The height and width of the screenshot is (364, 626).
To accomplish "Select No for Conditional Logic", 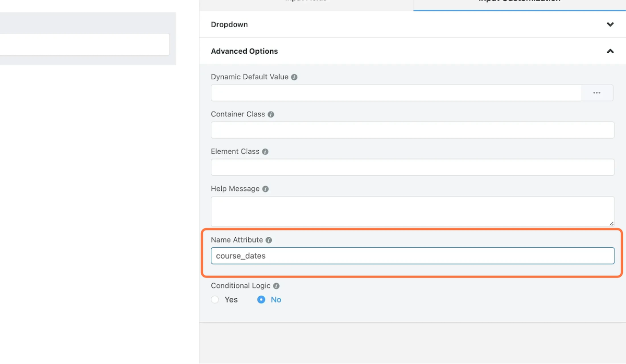I will click(261, 299).
